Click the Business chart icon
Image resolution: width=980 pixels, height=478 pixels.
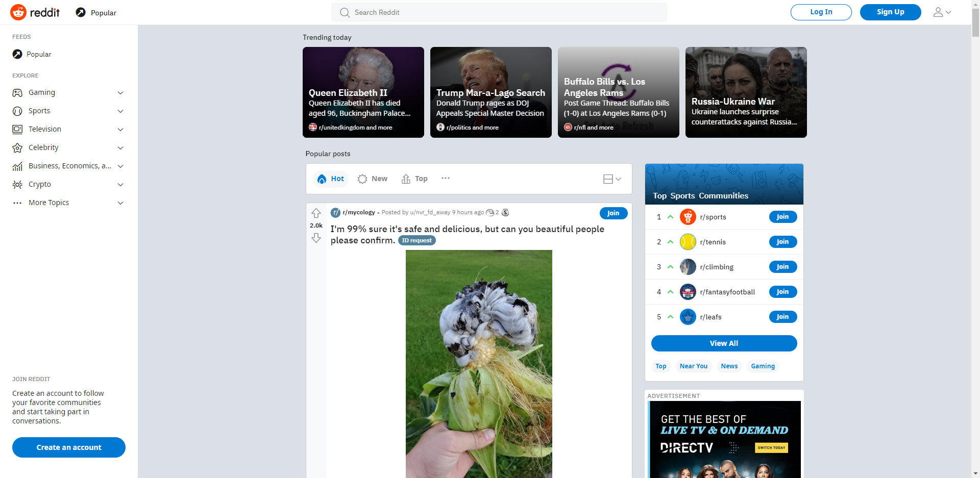pyautogui.click(x=17, y=166)
